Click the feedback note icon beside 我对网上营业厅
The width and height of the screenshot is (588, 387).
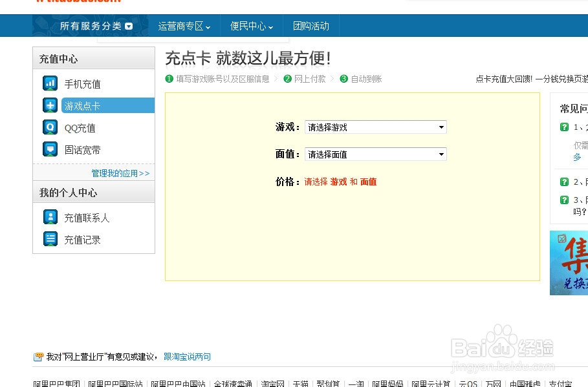[38, 357]
